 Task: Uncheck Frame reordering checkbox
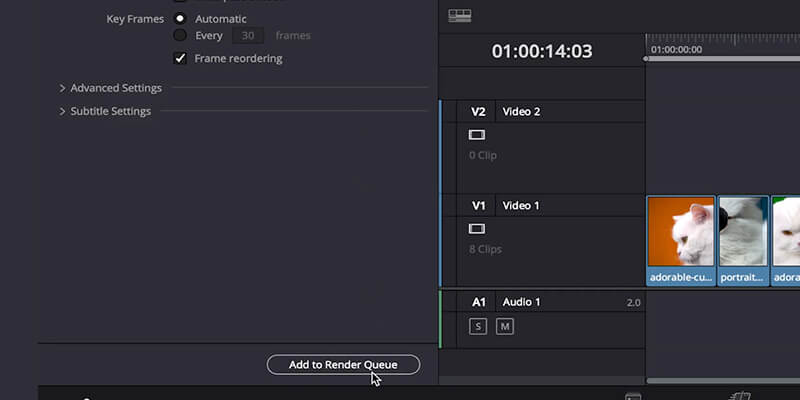click(x=180, y=58)
